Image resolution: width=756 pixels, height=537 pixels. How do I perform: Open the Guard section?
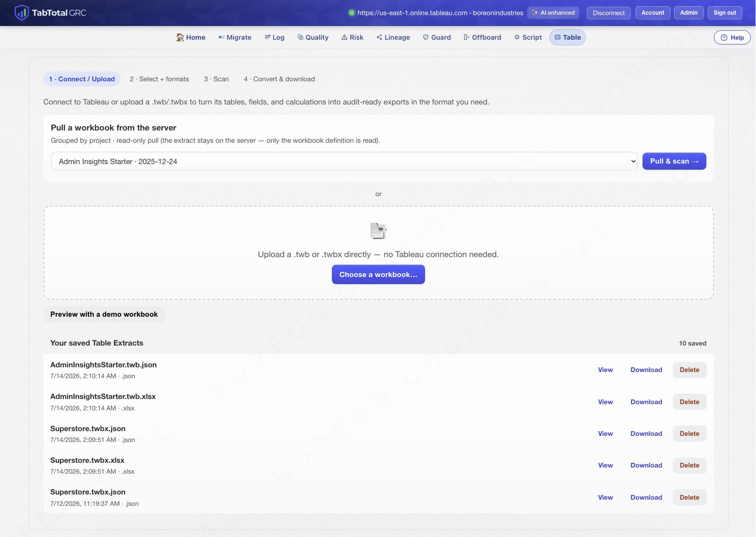click(437, 37)
